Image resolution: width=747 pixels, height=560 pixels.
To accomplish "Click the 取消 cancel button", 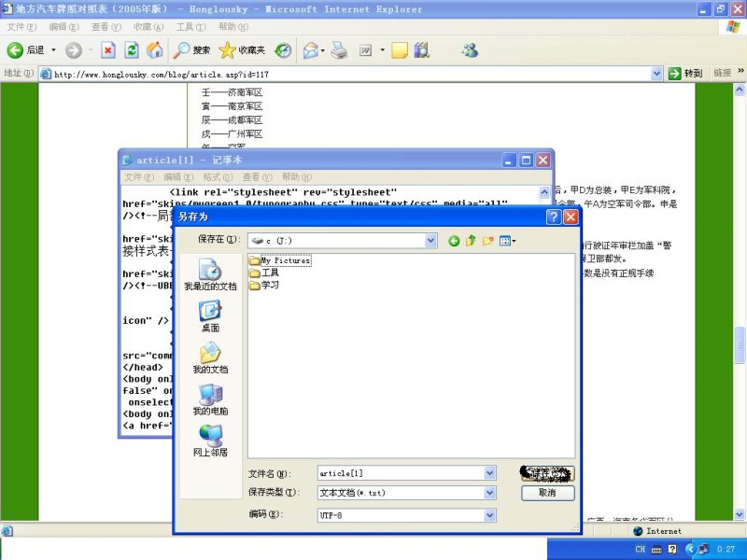I will 547,494.
